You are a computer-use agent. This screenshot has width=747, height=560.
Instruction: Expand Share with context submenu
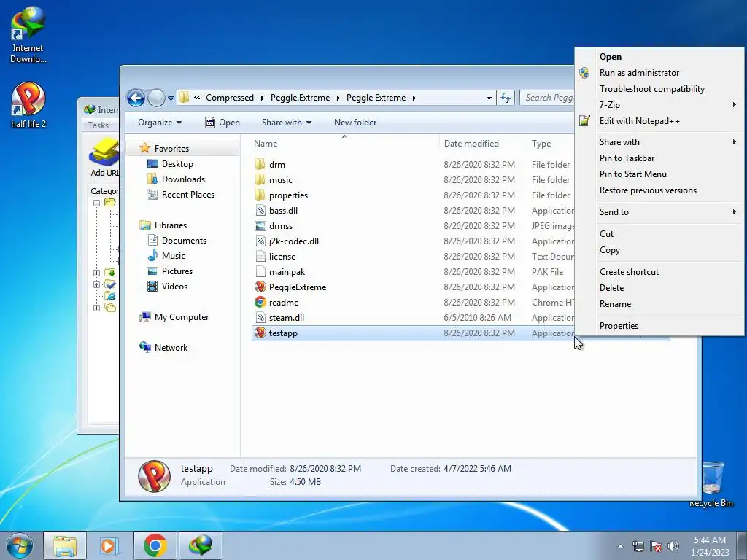659,142
